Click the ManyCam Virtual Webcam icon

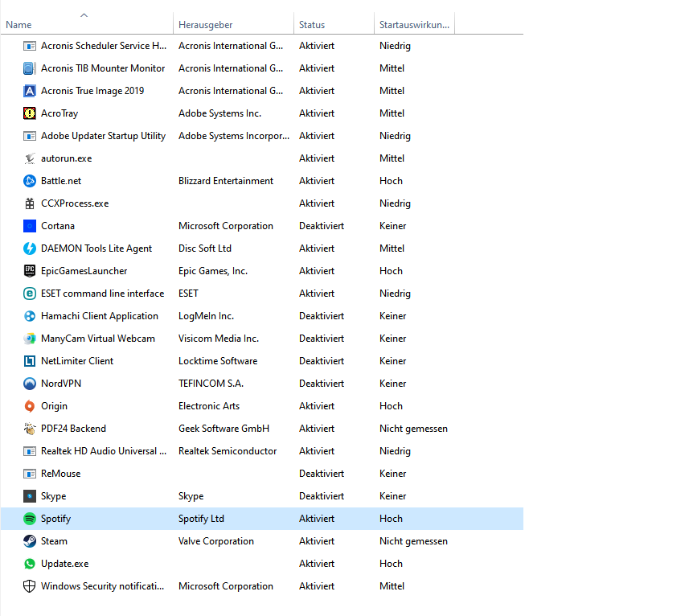click(x=30, y=339)
